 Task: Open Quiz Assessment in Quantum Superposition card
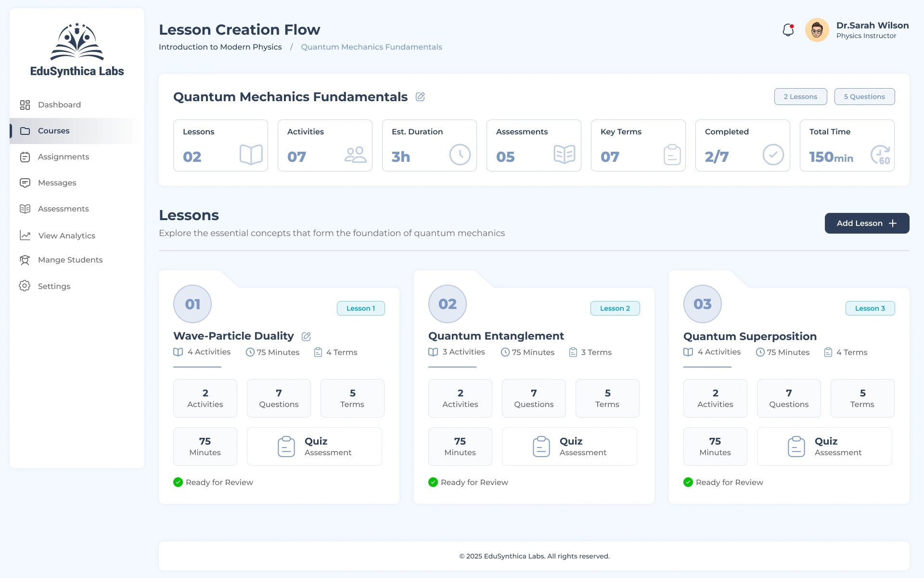coord(824,447)
